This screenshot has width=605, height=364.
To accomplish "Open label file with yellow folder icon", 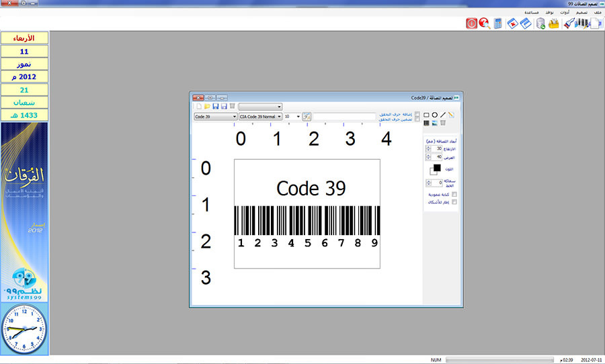I will click(x=208, y=106).
